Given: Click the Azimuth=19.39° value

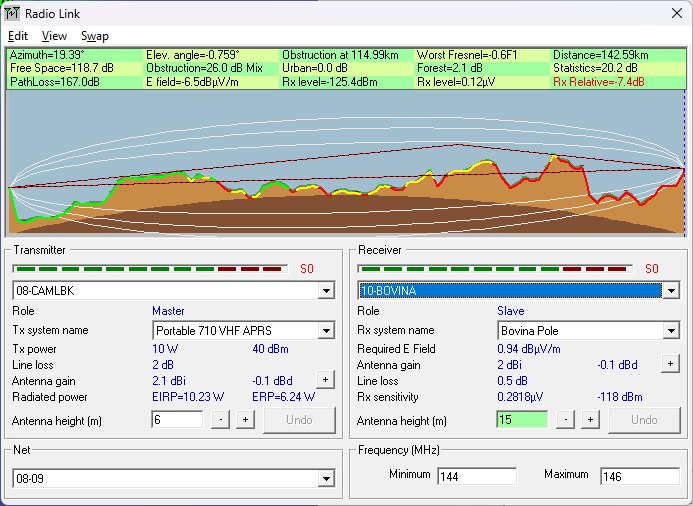Looking at the screenshot, I should tap(47, 55).
